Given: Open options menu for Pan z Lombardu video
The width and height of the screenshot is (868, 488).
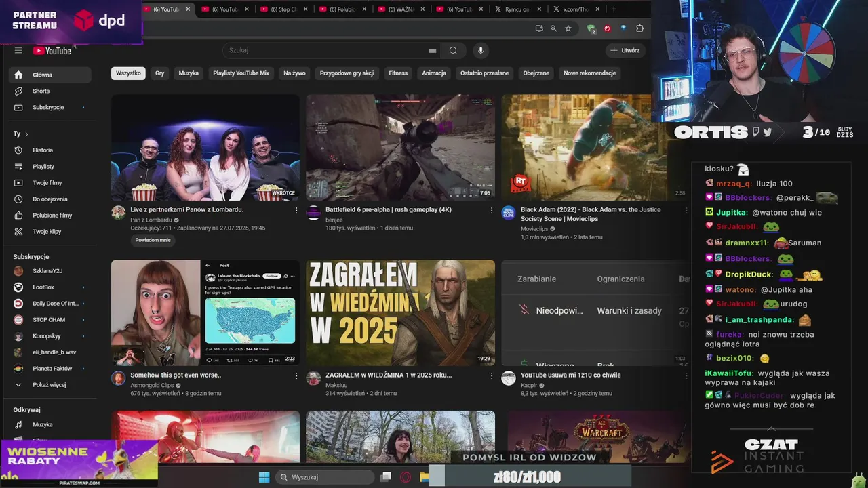Looking at the screenshot, I should tap(296, 211).
